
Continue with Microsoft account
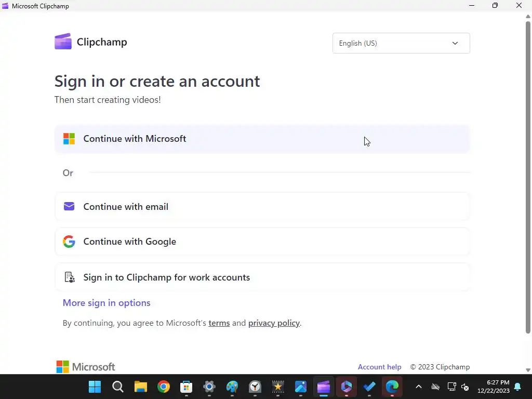click(262, 139)
